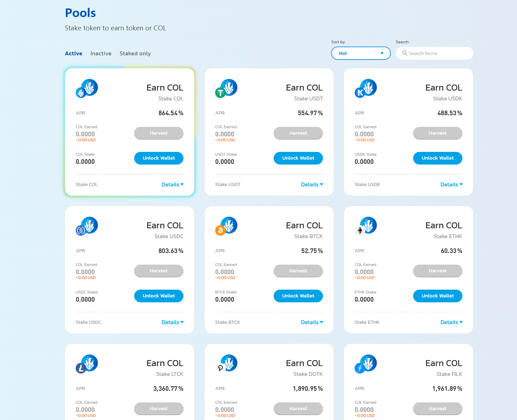Click the 52.75% APR value
The image size is (517, 420).
tap(312, 251)
